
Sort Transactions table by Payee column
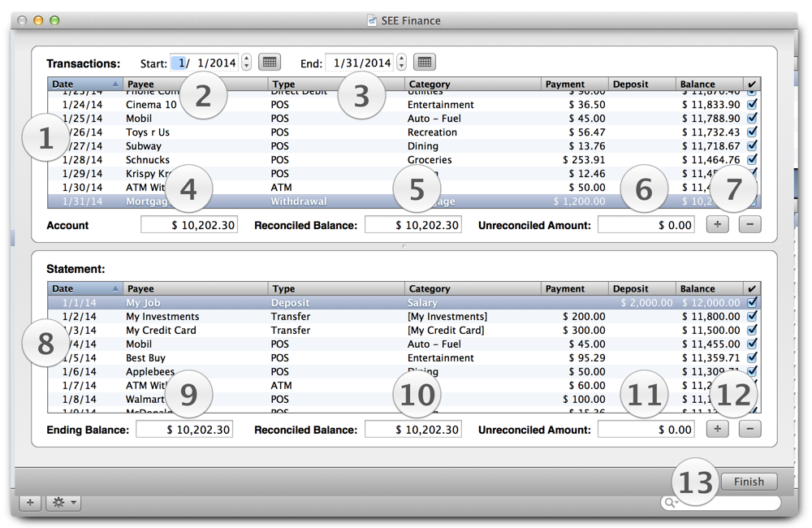pos(195,84)
